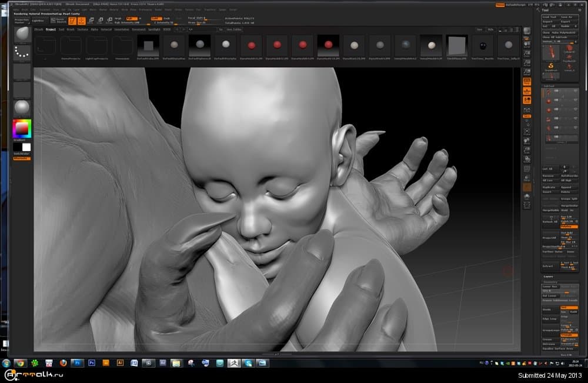Expand the Layers section in Tool panel
The image size is (588, 383).
(x=548, y=276)
